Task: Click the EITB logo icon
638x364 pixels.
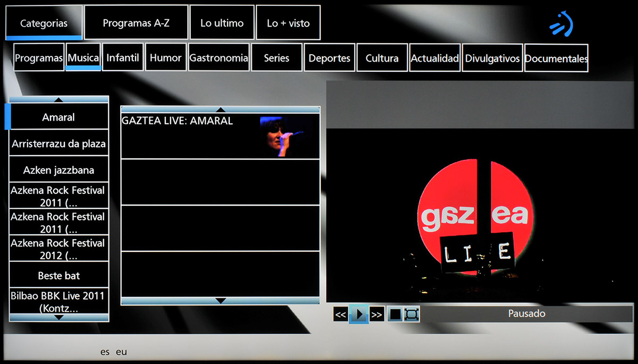Action: (561, 24)
